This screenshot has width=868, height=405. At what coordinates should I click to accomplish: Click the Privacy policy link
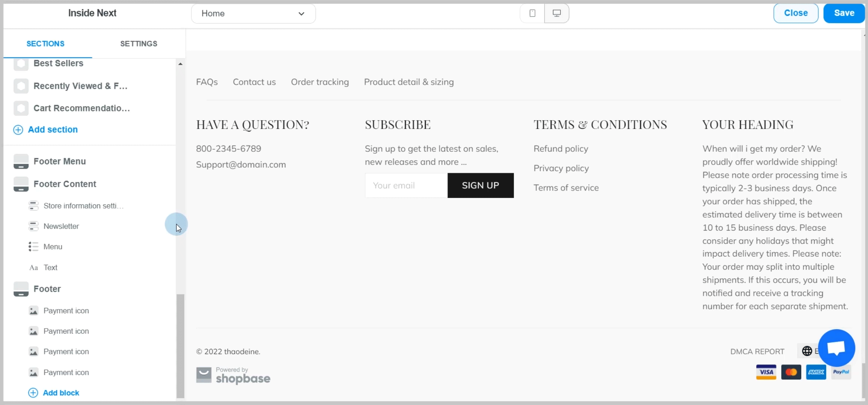(561, 168)
